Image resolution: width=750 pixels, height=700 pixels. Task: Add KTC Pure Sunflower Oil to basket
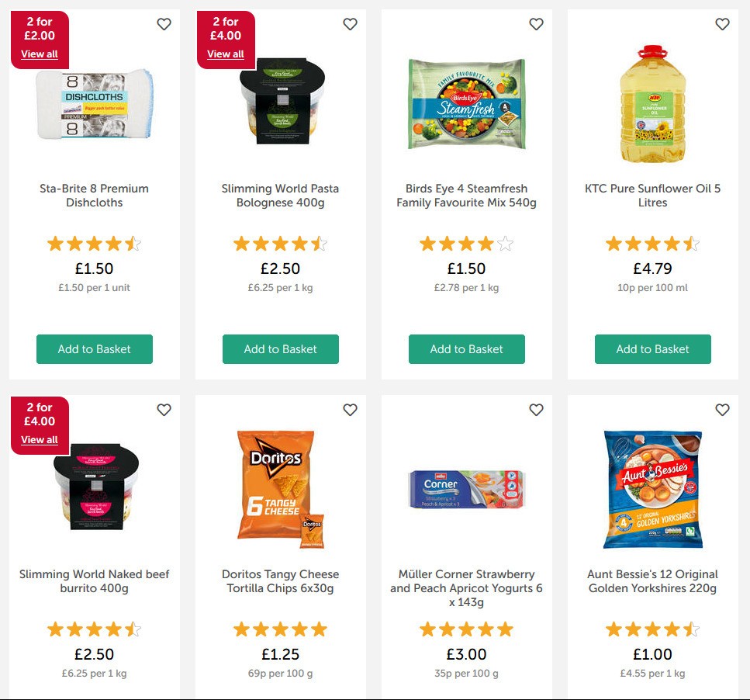[652, 349]
